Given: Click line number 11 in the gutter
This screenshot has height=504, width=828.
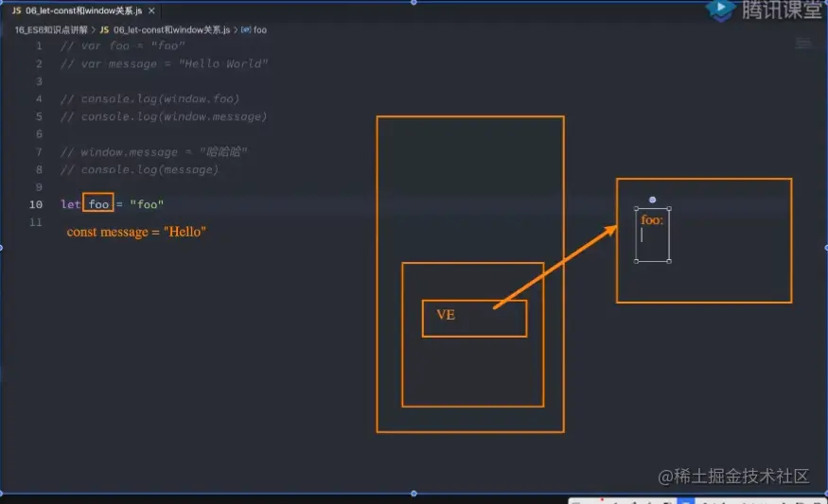Looking at the screenshot, I should [36, 222].
